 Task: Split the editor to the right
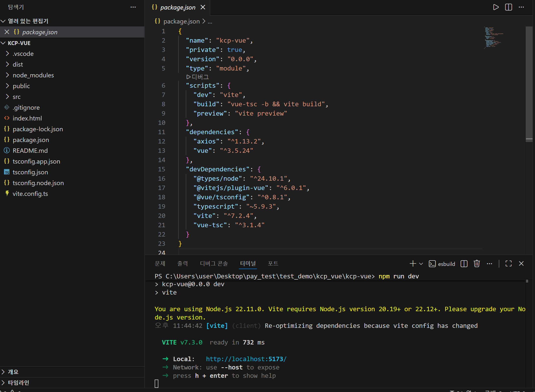tap(508, 7)
